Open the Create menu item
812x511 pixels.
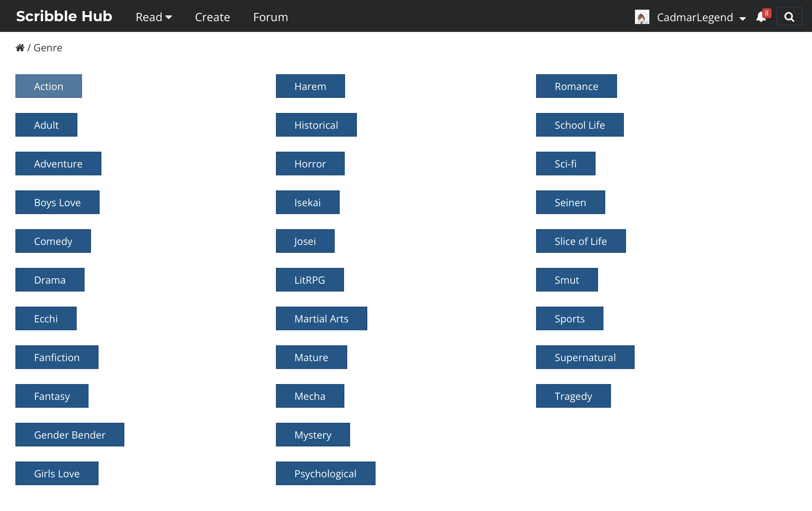coord(212,17)
